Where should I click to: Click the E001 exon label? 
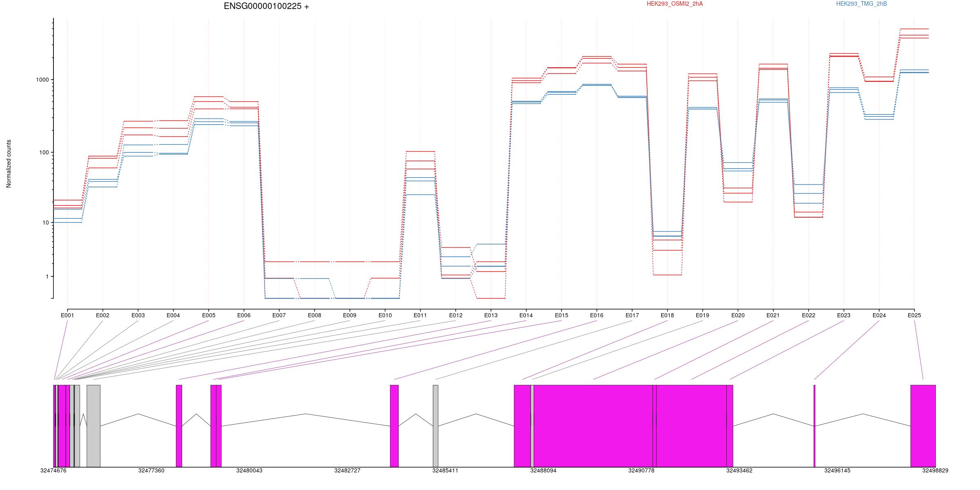click(x=67, y=315)
